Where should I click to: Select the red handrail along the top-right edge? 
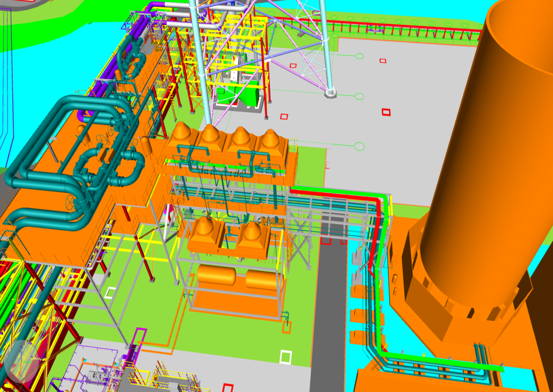(x=408, y=27)
